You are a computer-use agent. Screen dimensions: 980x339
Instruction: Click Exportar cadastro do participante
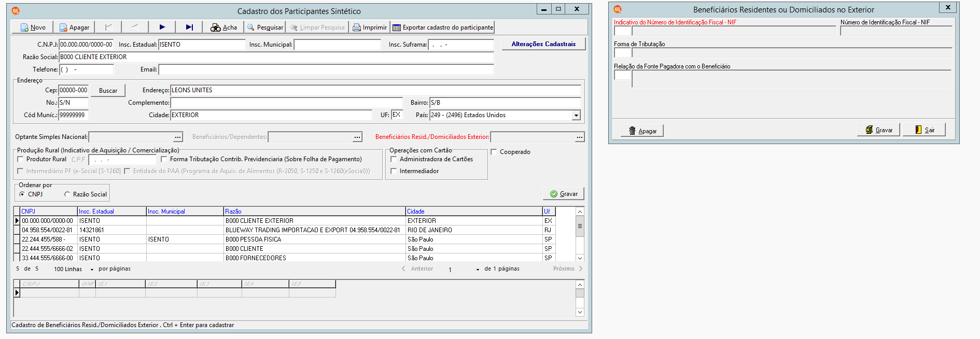[x=443, y=27]
